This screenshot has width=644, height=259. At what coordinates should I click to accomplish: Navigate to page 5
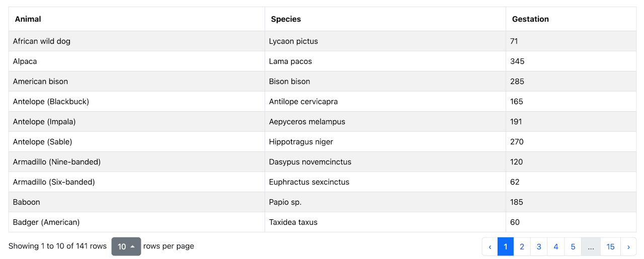coord(573,246)
